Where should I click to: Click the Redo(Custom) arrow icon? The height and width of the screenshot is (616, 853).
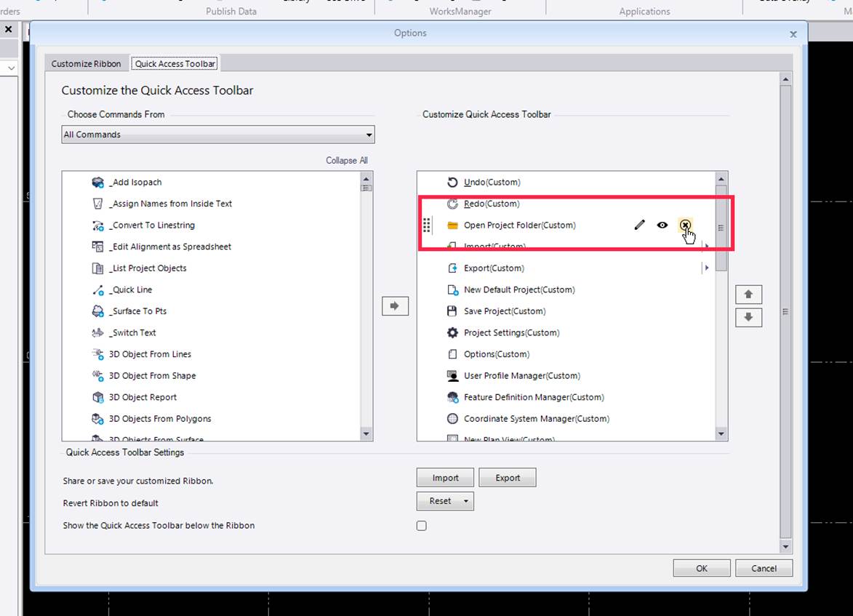452,204
